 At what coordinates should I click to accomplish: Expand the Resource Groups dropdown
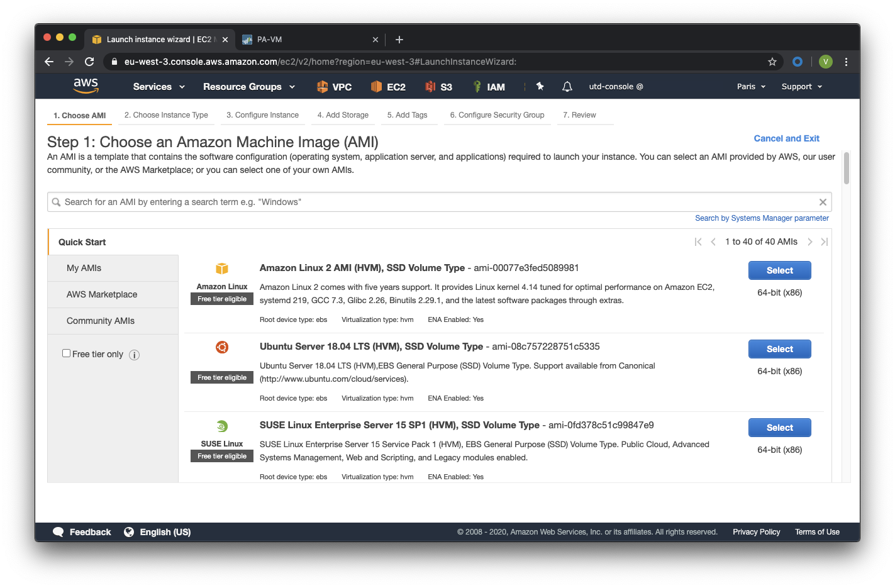249,87
